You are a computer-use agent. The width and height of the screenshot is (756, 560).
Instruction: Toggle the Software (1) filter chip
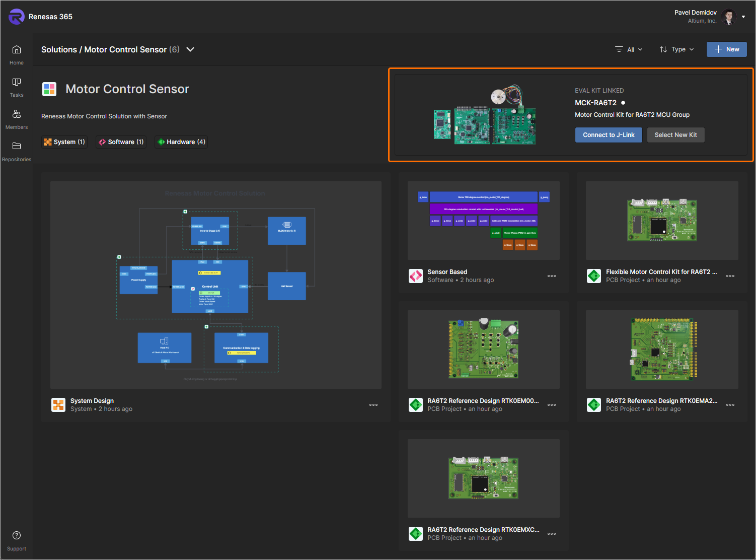[121, 142]
